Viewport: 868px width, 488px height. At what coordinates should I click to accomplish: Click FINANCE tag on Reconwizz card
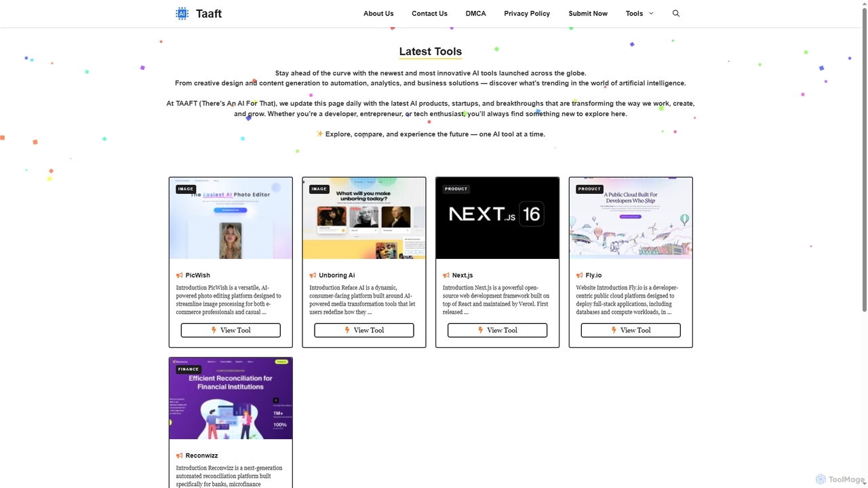tap(189, 369)
